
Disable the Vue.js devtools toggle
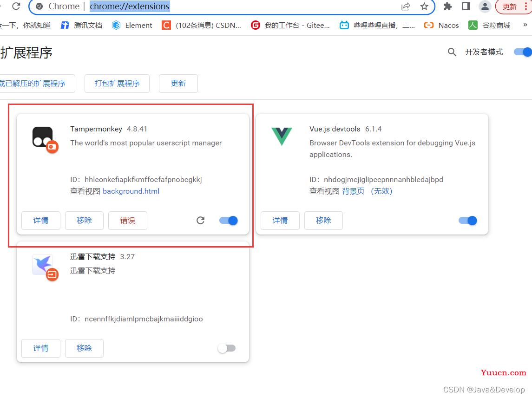pos(467,221)
